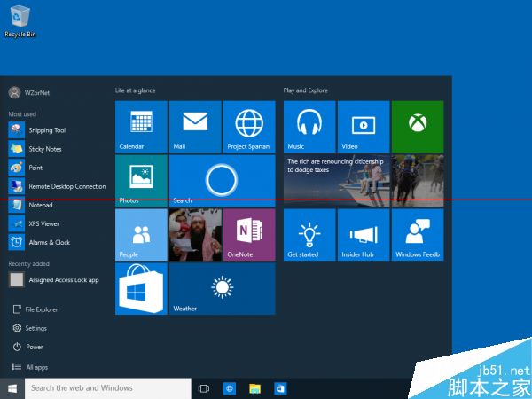
Task: Open the Photos tile
Action: click(x=141, y=181)
